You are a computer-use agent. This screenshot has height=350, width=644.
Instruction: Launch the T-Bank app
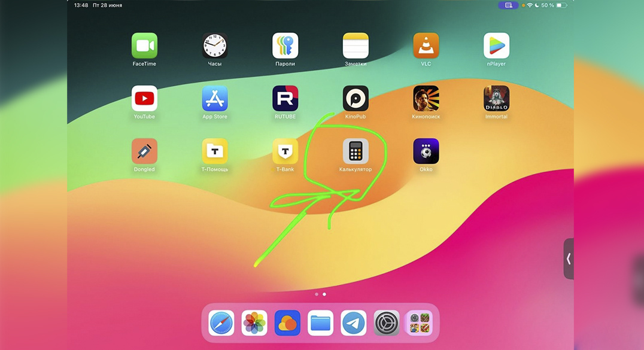(285, 151)
